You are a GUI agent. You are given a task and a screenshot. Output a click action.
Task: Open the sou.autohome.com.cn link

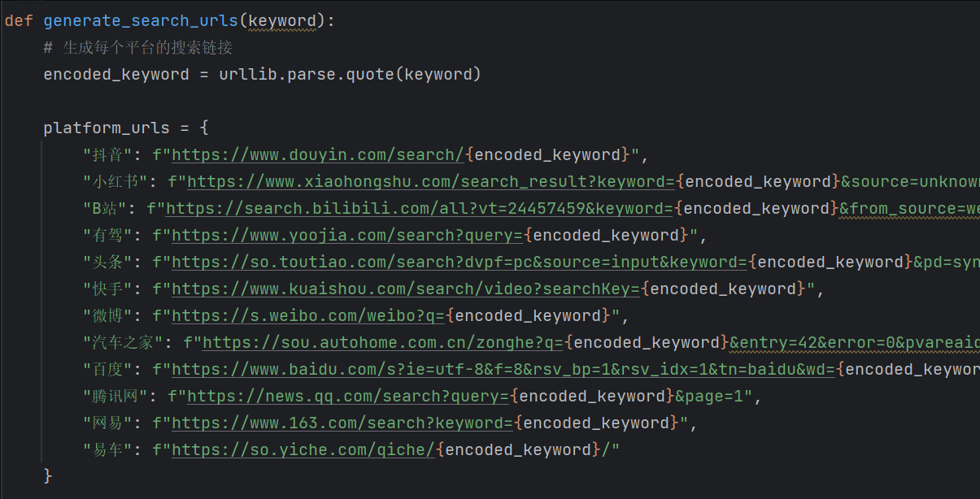click(x=383, y=343)
